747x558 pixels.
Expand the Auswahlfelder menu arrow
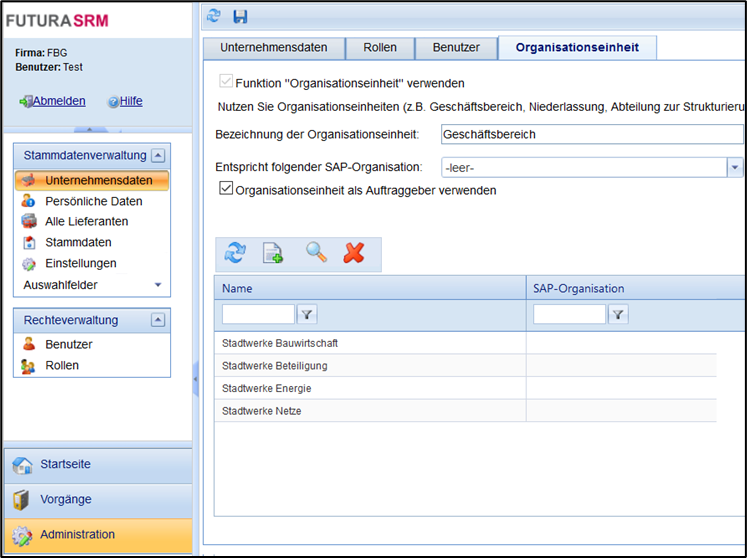click(157, 285)
